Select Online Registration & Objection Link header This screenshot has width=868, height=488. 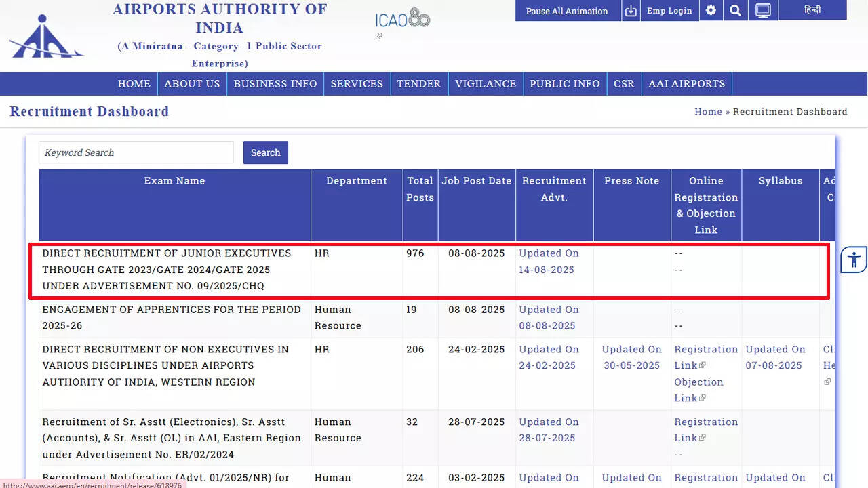coord(706,205)
